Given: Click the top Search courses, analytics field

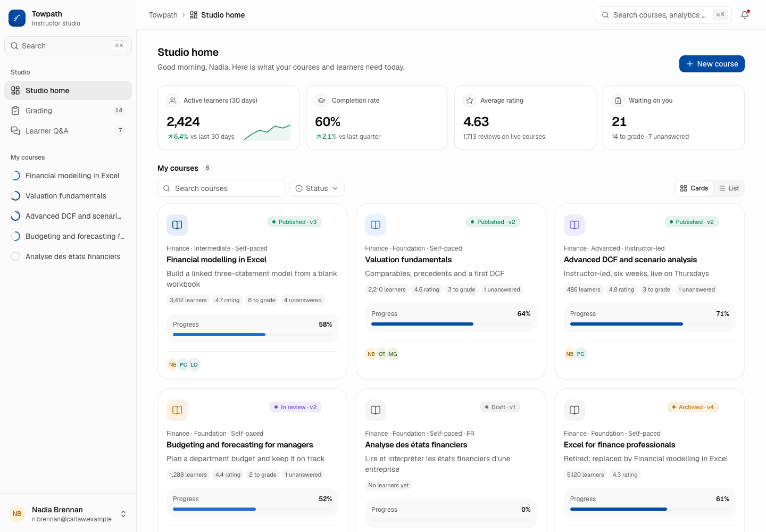Looking at the screenshot, I should click(664, 15).
